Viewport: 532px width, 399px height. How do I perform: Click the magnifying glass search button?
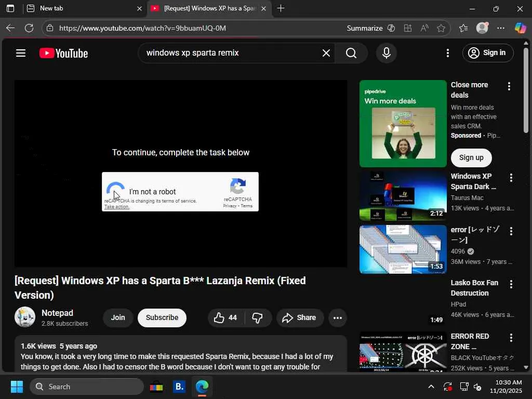(351, 53)
